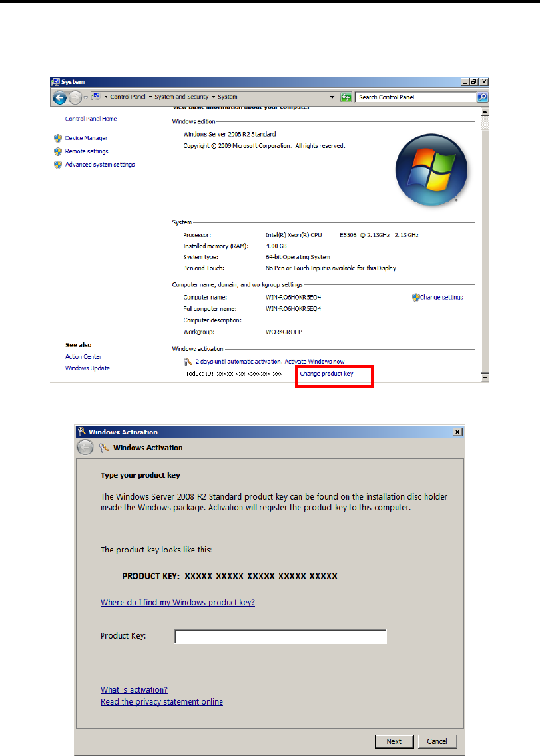Close the Windows Activation dialog
This screenshot has height=756, width=540.
click(x=457, y=432)
